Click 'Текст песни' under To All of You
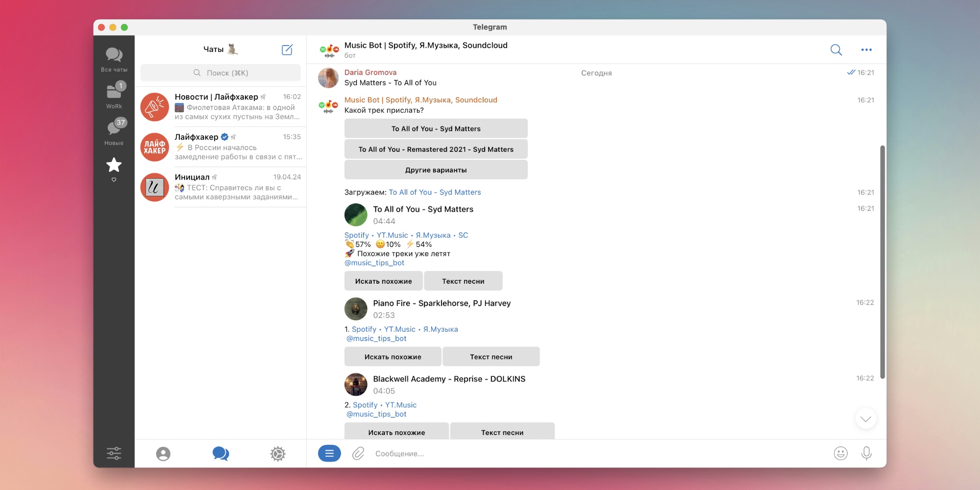 pyautogui.click(x=463, y=281)
